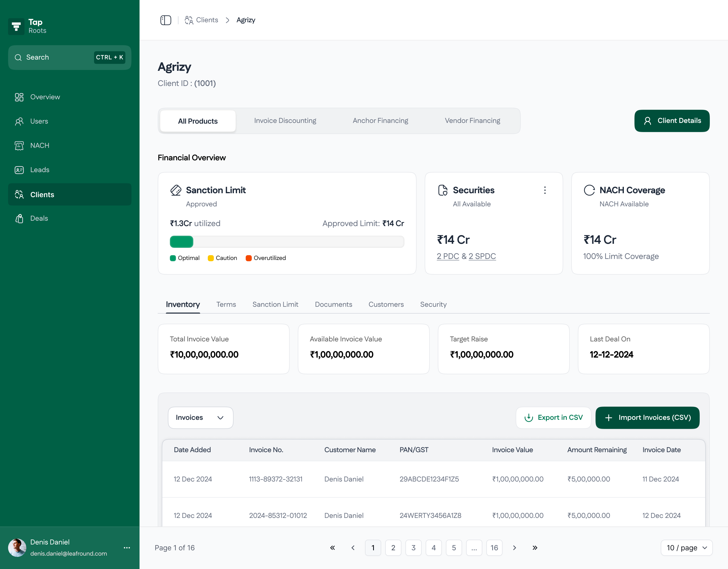Go to page 16
The image size is (728, 569).
coord(494,548)
